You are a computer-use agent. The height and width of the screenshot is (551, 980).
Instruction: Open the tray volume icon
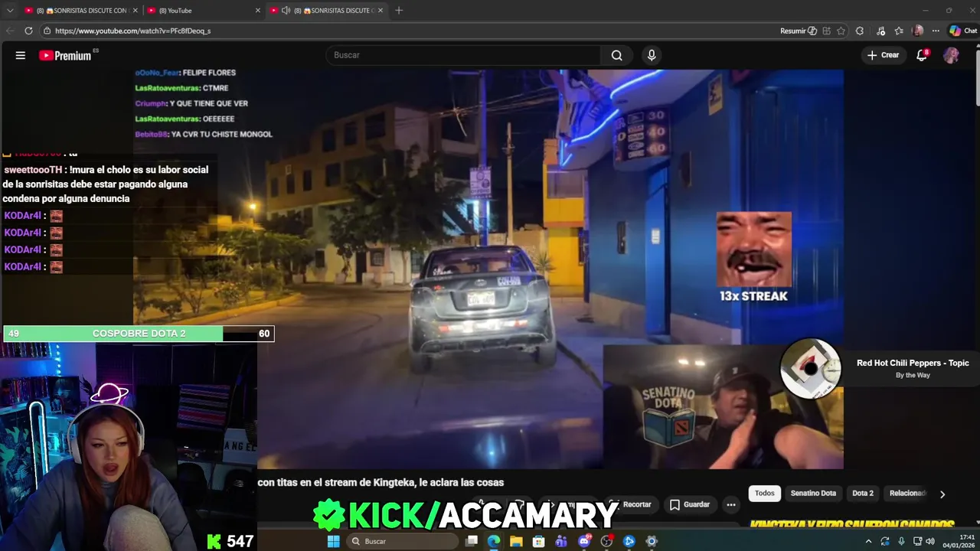coord(930,541)
